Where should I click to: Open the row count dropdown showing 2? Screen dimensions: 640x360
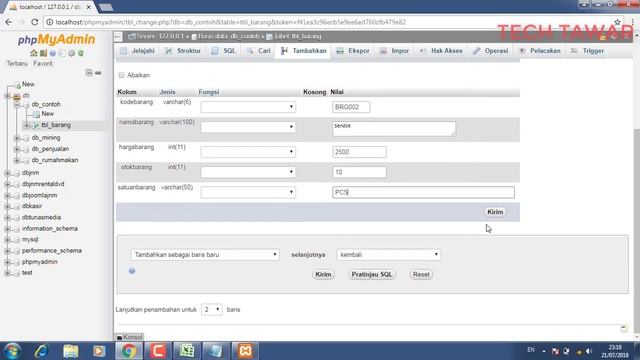point(211,310)
